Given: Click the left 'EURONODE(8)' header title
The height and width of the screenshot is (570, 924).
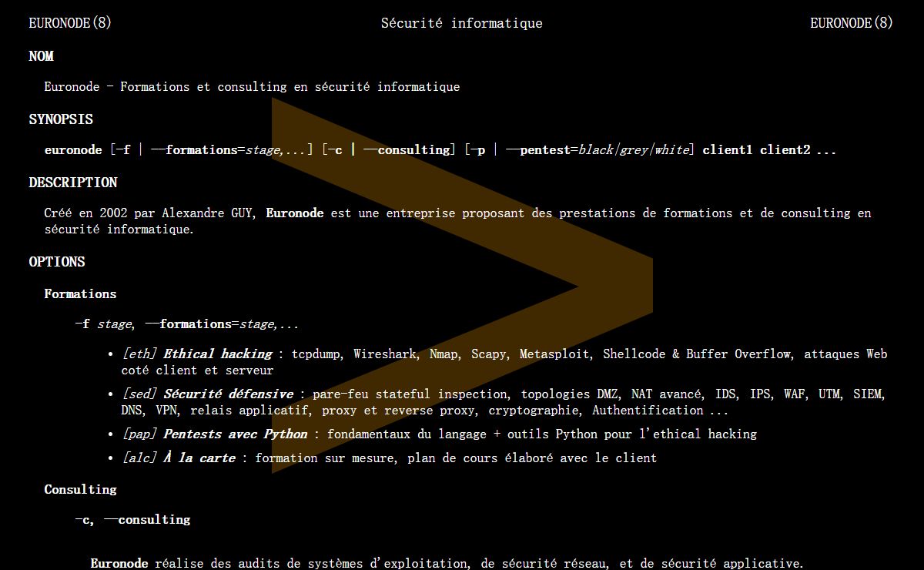Looking at the screenshot, I should (x=70, y=23).
